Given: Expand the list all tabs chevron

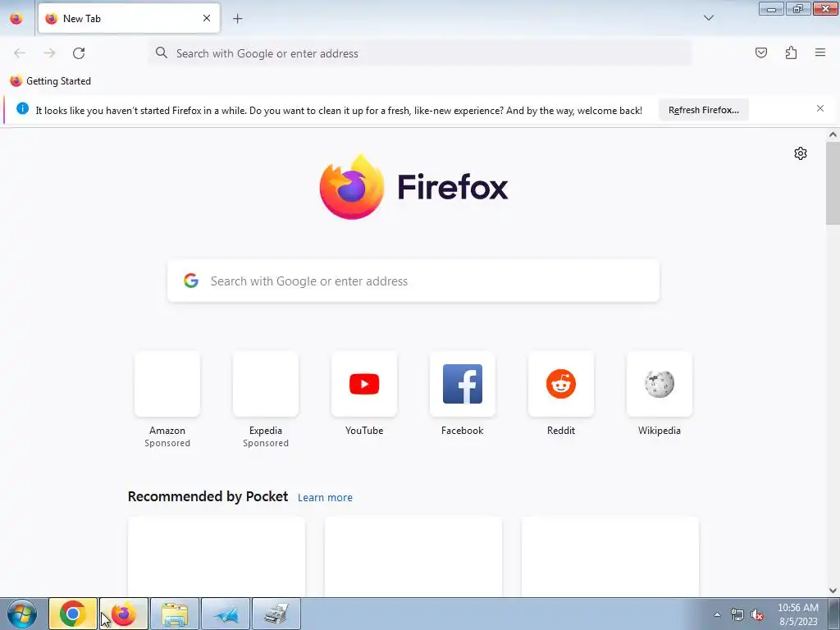Looking at the screenshot, I should (x=708, y=18).
